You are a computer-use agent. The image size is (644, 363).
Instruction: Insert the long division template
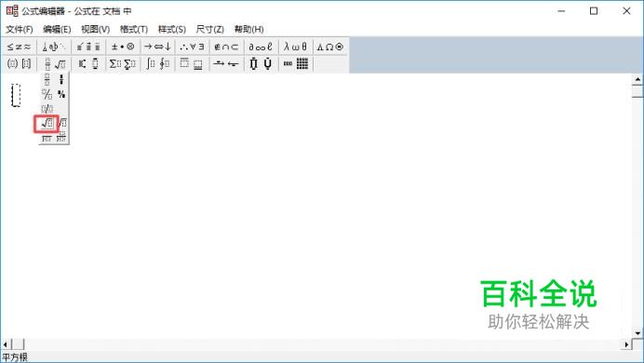pos(47,138)
